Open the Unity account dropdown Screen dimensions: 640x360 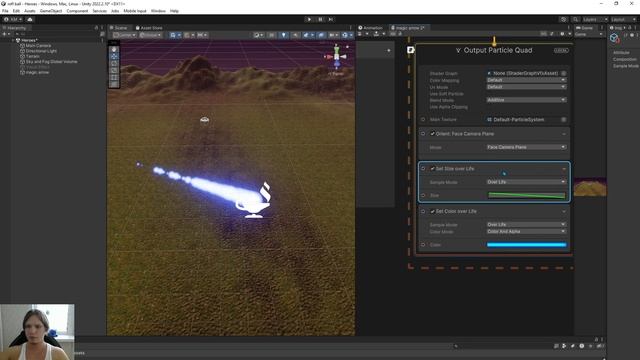(x=13, y=19)
